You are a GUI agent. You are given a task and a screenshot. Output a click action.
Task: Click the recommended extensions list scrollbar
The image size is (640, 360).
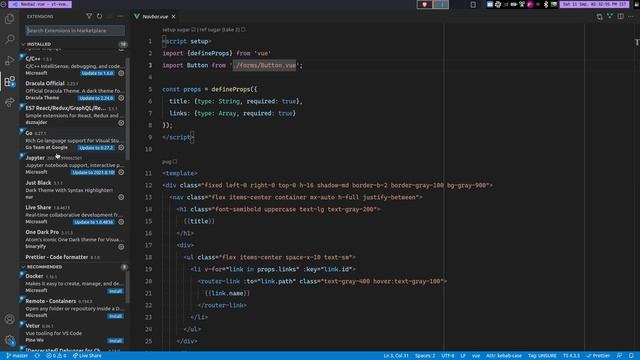127,287
